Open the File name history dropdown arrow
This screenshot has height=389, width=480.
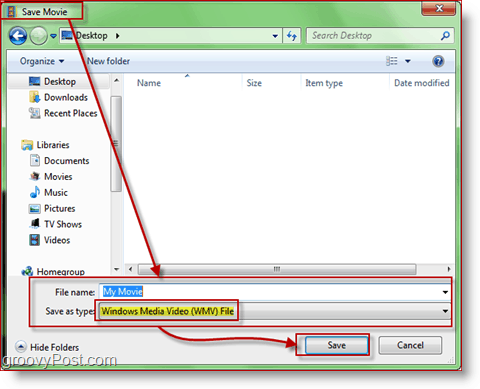click(445, 292)
